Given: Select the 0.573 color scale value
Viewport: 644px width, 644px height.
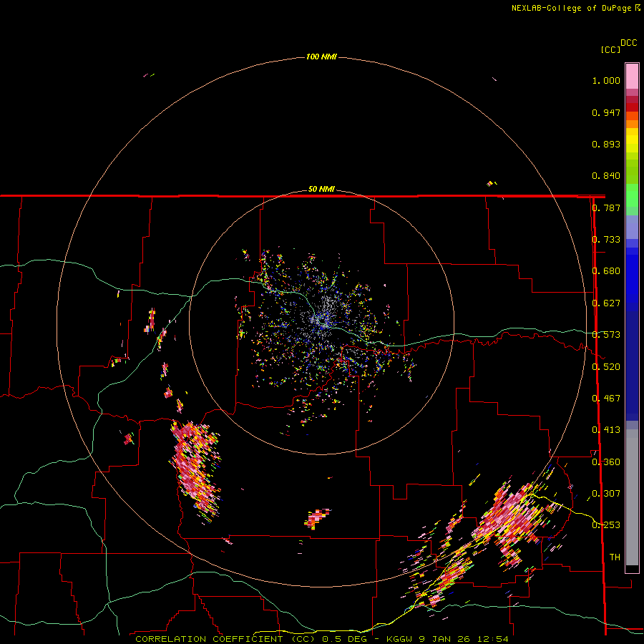Looking at the screenshot, I should [x=606, y=335].
